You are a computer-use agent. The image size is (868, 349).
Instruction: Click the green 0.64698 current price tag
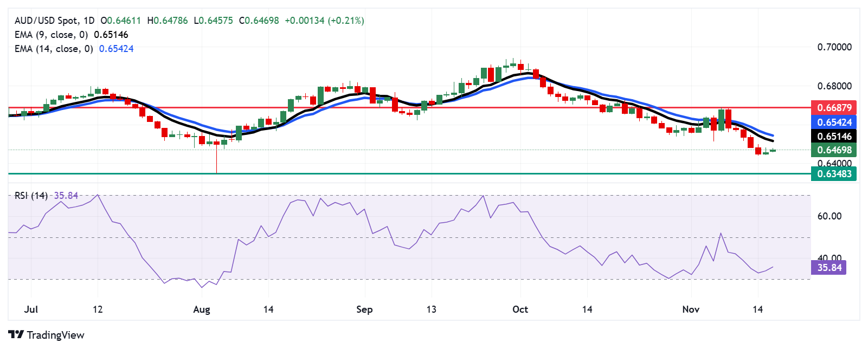pyautogui.click(x=833, y=150)
